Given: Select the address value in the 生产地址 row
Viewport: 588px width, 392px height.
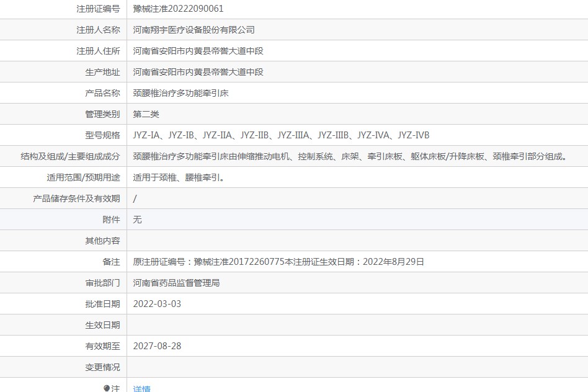Looking at the screenshot, I should coord(198,72).
